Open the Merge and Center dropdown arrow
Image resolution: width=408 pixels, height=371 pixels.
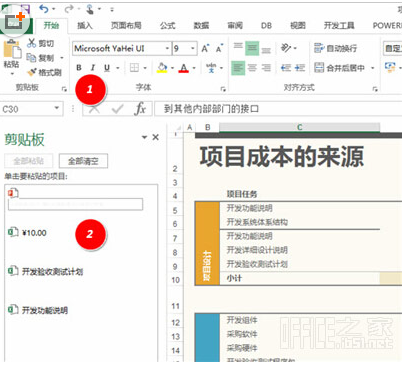(x=373, y=68)
